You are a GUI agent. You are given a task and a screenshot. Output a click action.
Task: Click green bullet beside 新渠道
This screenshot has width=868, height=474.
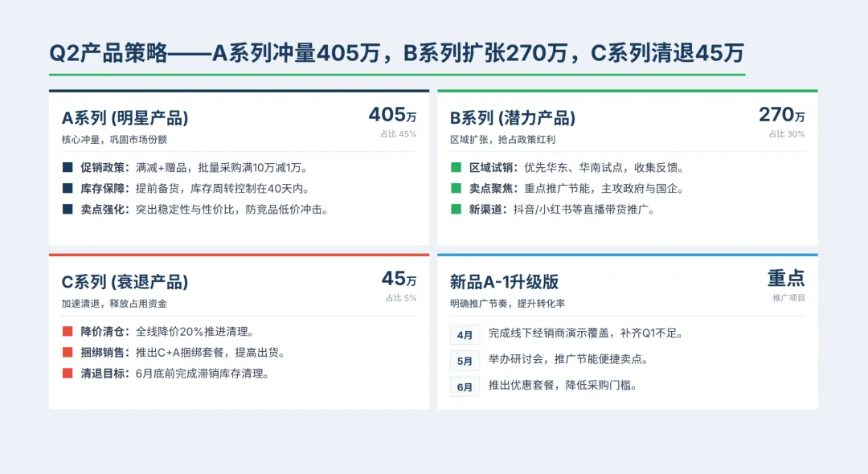[456, 209]
